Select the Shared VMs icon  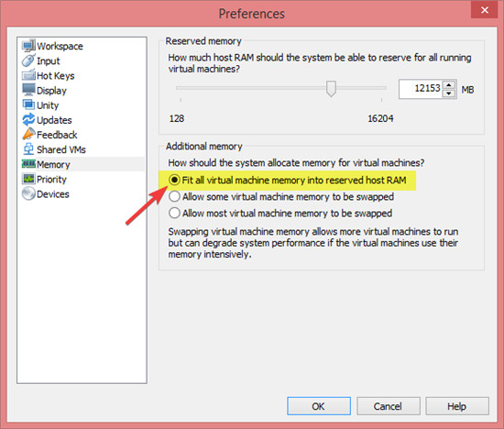click(x=28, y=149)
